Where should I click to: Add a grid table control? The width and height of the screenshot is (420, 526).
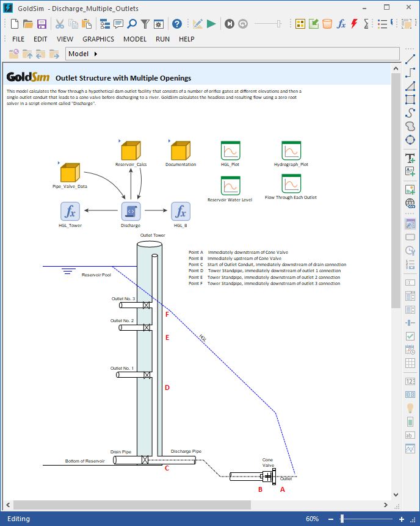tap(410, 363)
